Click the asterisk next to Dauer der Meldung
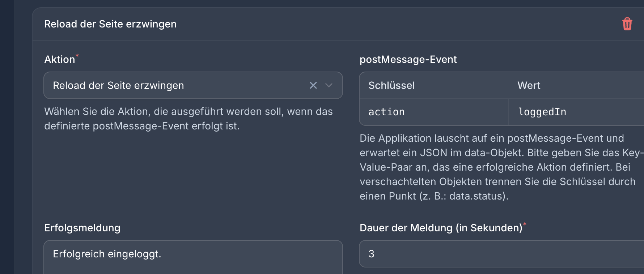 pyautogui.click(x=525, y=224)
